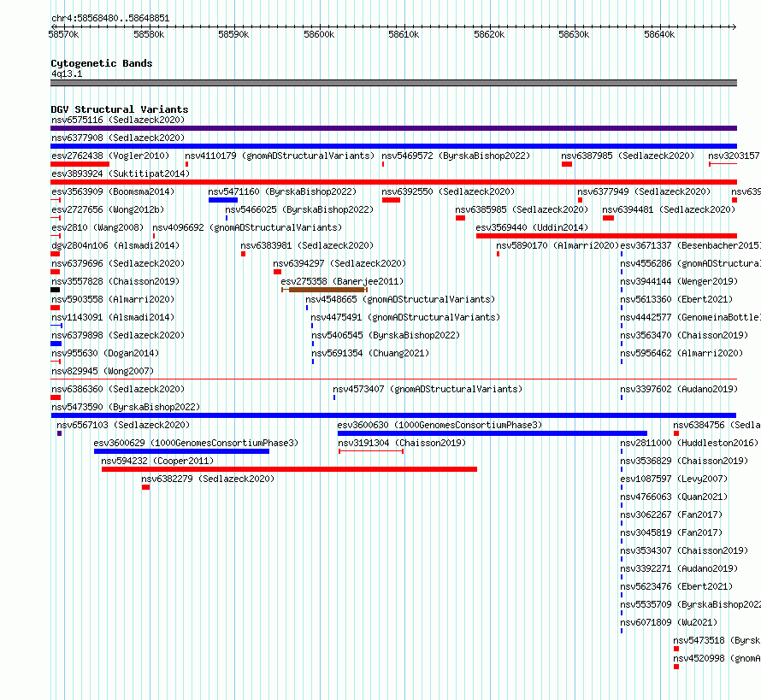Viewport: 761px width, 700px height.
Task: Click the 58600k ruler position
Action: (319, 34)
